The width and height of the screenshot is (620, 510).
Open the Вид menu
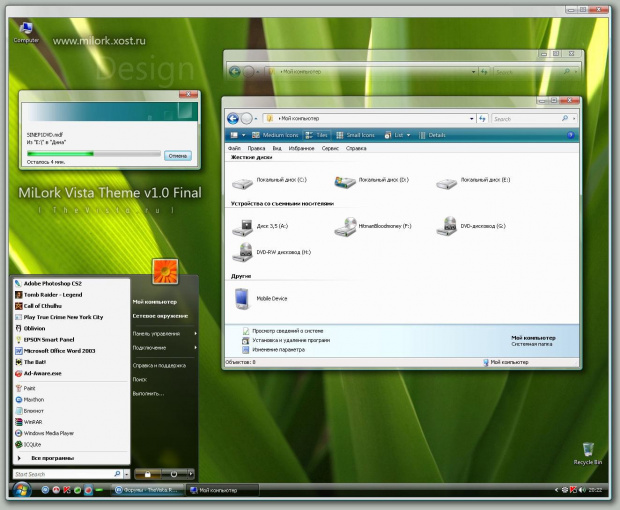277,148
